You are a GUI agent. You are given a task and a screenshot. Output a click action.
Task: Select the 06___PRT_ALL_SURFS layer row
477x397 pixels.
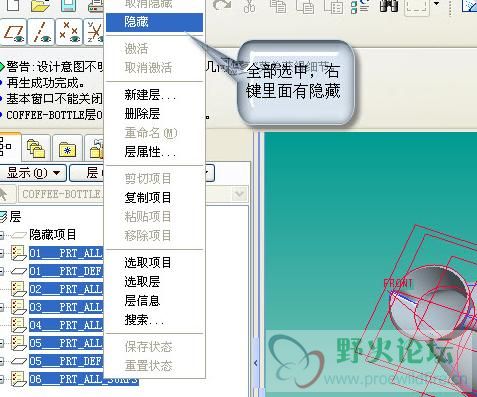[x=83, y=379]
